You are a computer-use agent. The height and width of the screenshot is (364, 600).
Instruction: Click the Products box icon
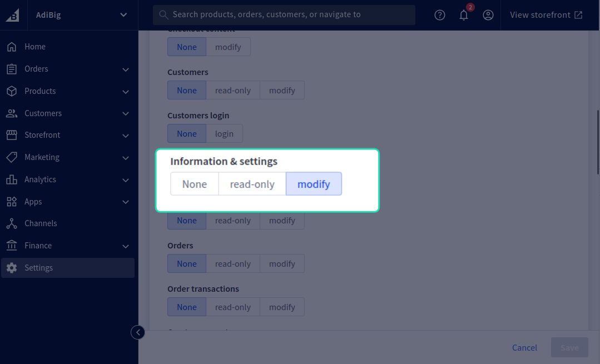12,91
